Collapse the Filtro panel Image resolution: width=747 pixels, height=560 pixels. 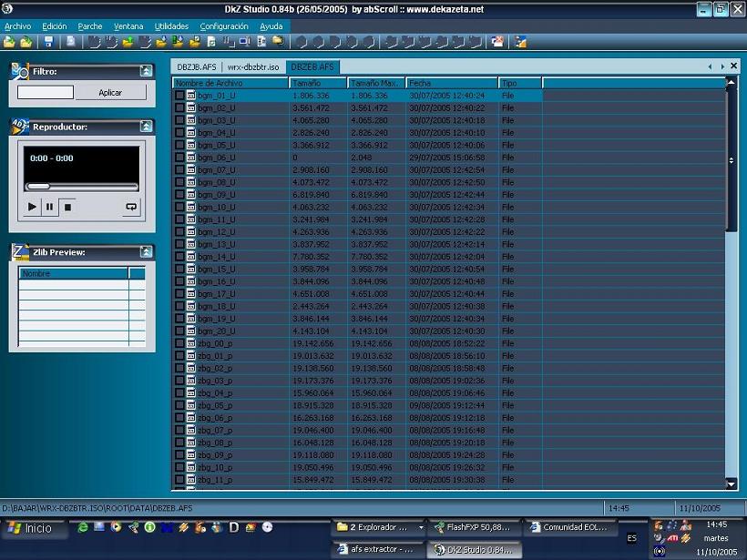147,71
